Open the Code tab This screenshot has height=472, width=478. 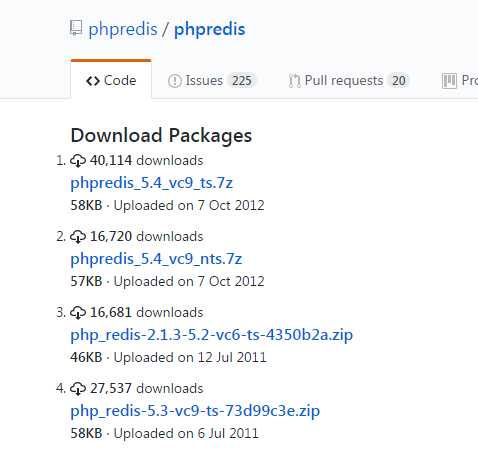tap(111, 80)
